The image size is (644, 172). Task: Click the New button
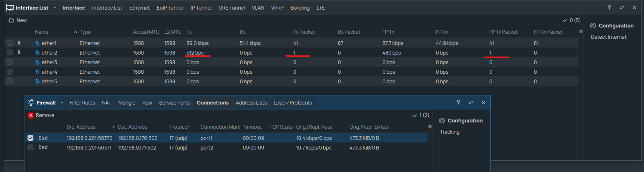(x=18, y=20)
